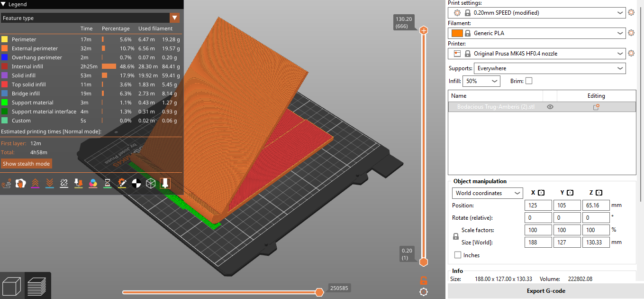Open the Printer preset dropdown
This screenshot has width=644, height=299.
pyautogui.click(x=536, y=54)
